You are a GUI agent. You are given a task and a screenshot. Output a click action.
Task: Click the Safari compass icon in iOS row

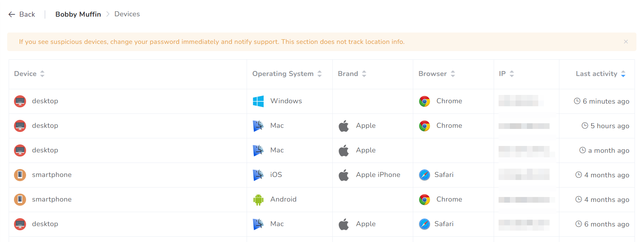point(425,175)
